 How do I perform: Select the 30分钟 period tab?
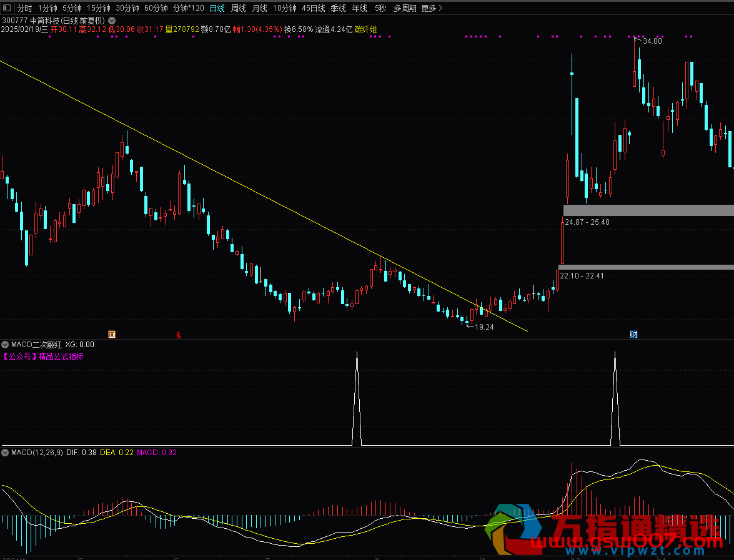(127, 8)
